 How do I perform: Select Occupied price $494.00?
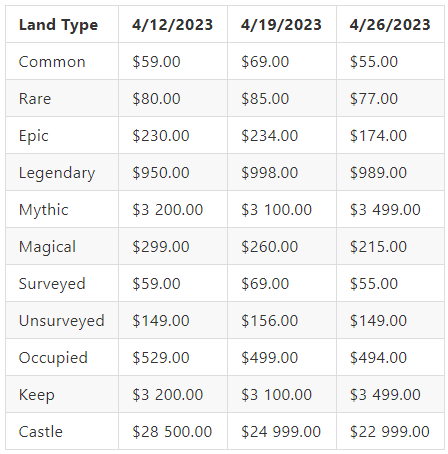pyautogui.click(x=378, y=358)
